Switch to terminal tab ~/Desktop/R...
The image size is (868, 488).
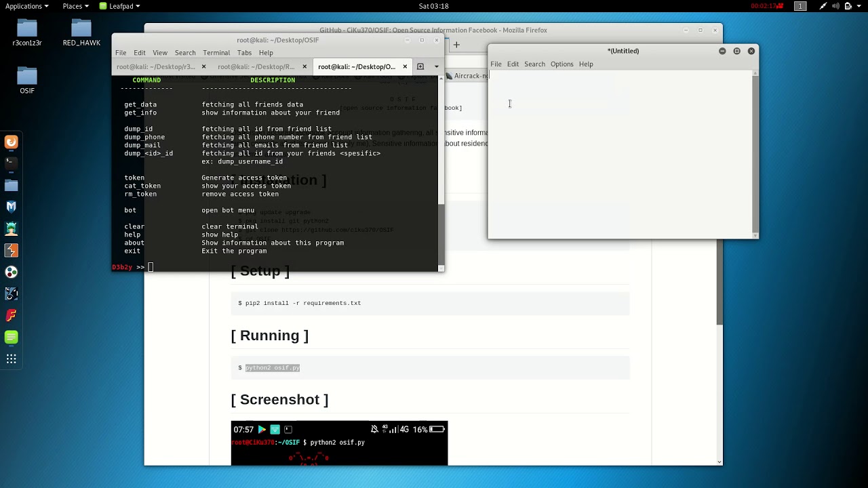256,66
